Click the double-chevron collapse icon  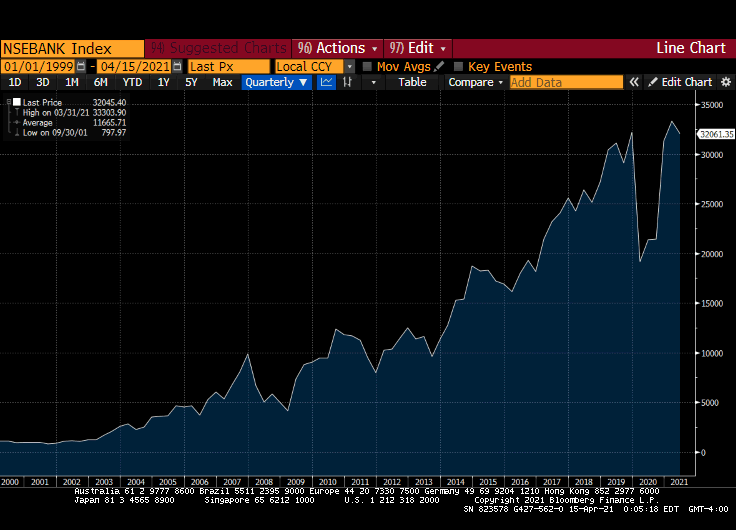(x=634, y=82)
